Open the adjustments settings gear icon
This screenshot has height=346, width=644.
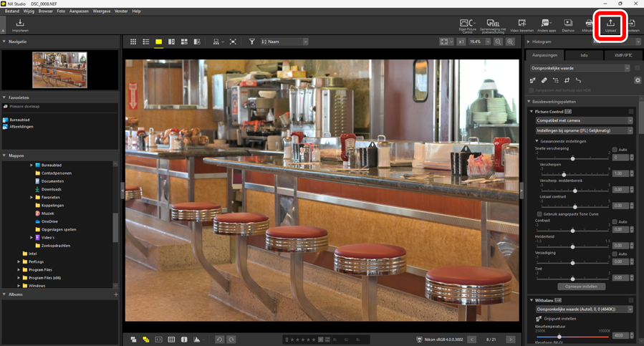coord(638,80)
